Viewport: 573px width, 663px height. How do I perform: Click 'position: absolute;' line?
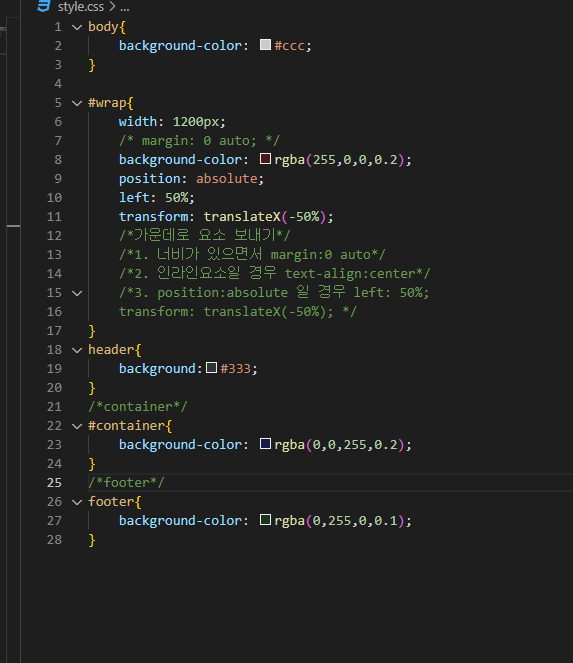(x=191, y=179)
